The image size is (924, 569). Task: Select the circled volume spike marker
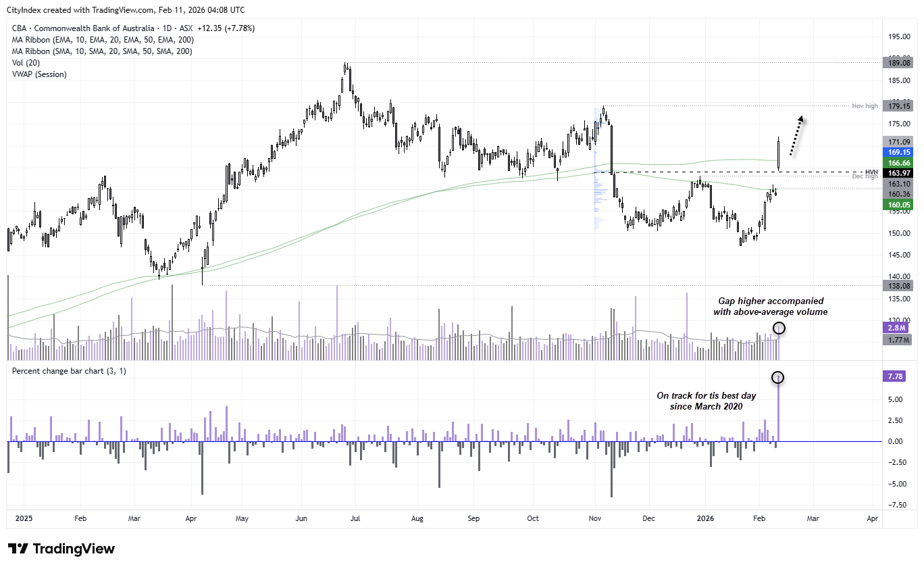point(779,328)
